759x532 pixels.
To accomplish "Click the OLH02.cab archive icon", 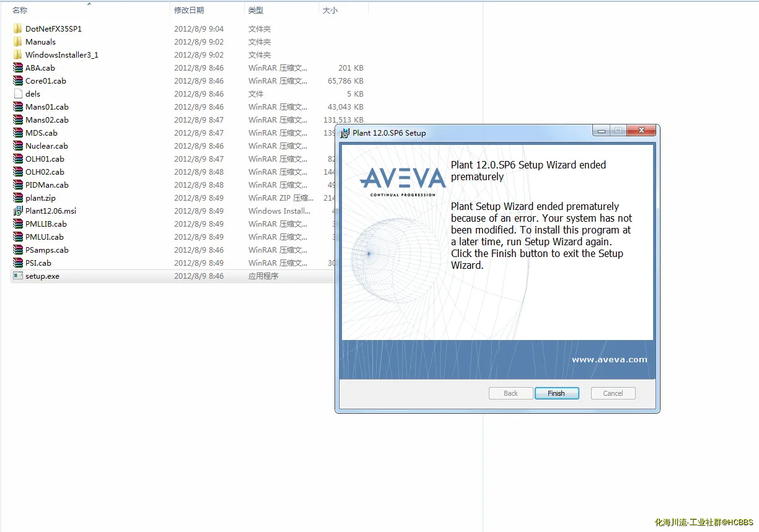I will 17,172.
